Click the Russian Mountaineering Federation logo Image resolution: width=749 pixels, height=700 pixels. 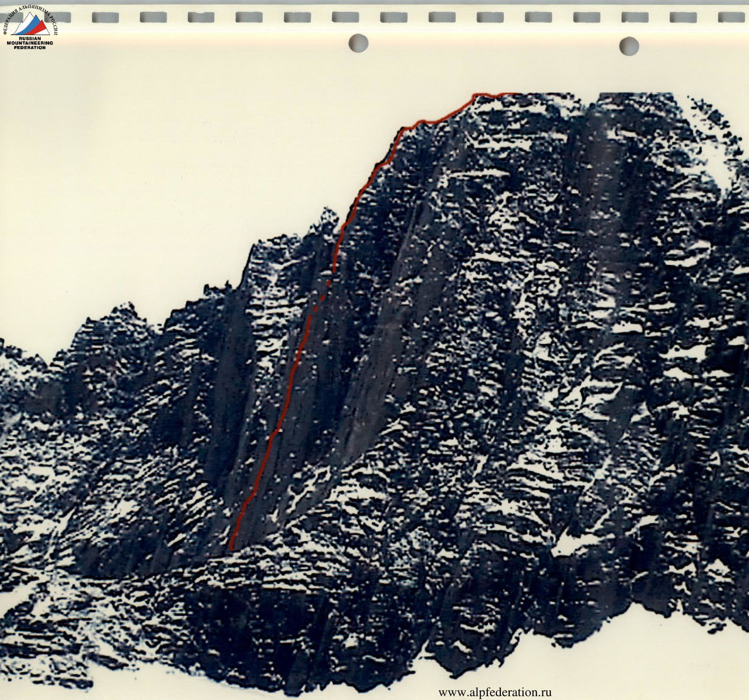coord(30,28)
